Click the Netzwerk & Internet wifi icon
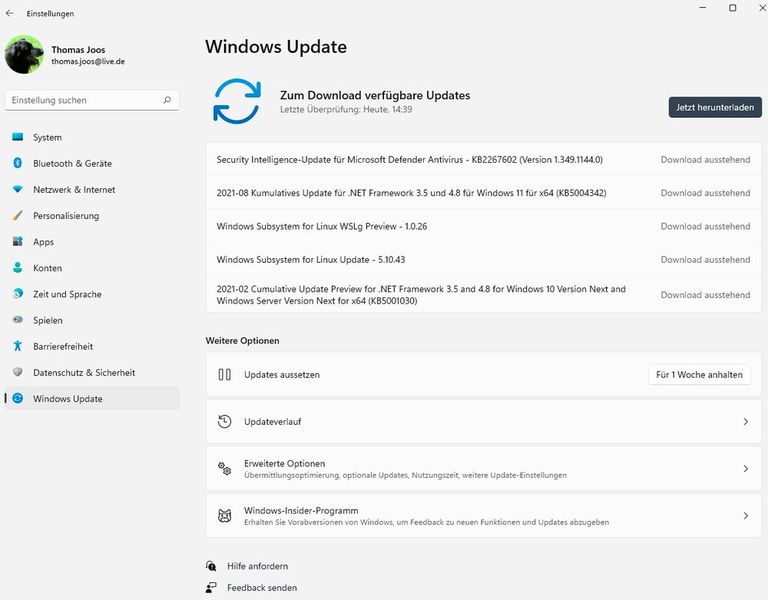This screenshot has height=600, width=768. (x=18, y=189)
